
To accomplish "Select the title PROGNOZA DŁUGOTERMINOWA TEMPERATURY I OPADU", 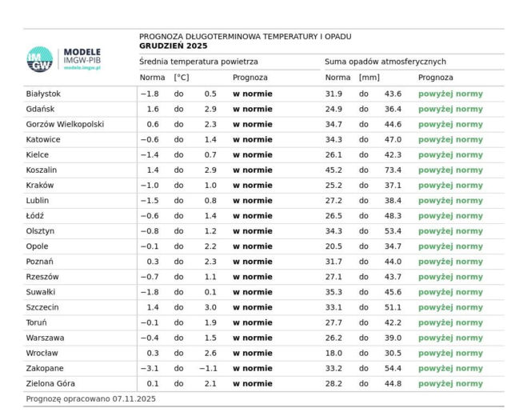I will pyautogui.click(x=245, y=37).
